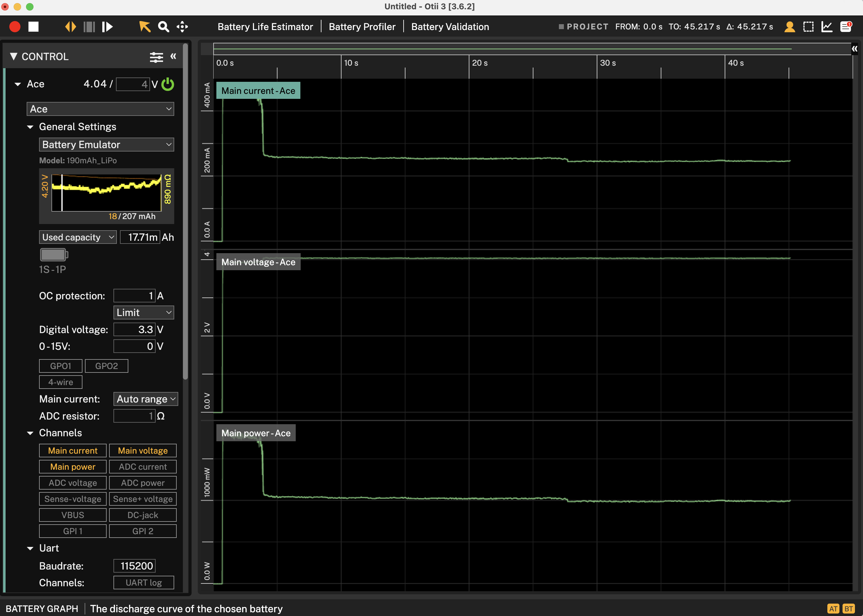Click the red record button
This screenshot has width=863, height=616.
15,27
